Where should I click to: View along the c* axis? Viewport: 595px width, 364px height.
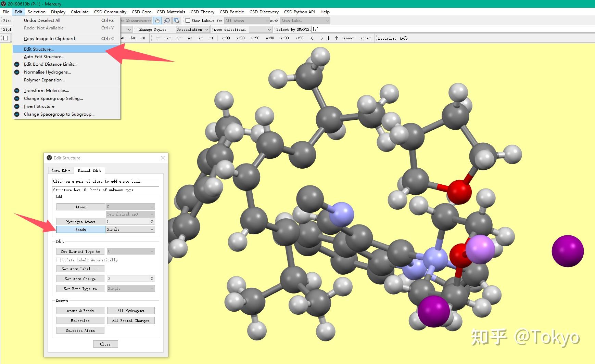143,38
